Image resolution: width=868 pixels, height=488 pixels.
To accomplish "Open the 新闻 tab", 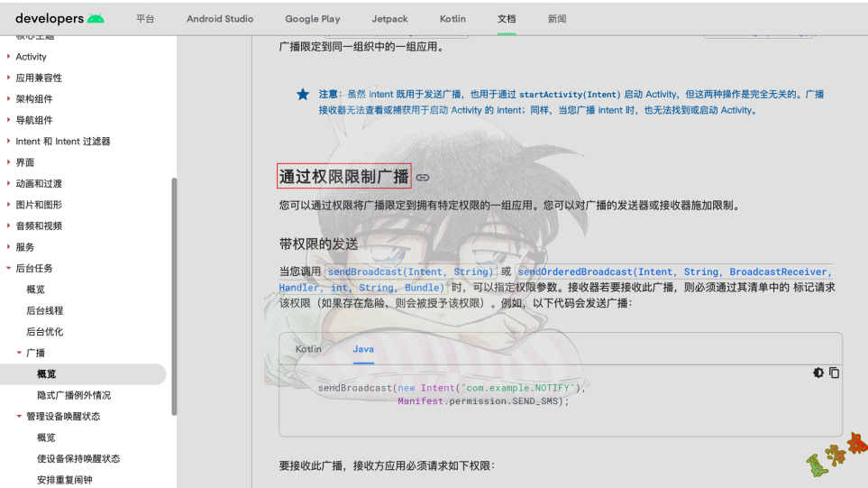I will click(557, 19).
